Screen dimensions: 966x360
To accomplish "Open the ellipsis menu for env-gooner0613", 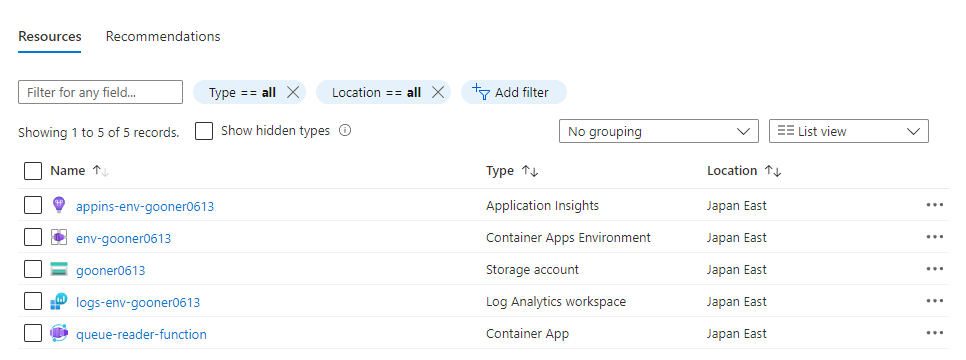I will coord(935,237).
